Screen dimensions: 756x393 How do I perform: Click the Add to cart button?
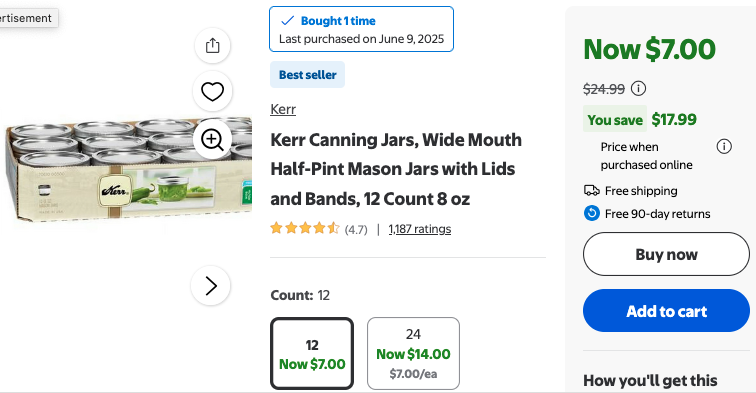[666, 311]
